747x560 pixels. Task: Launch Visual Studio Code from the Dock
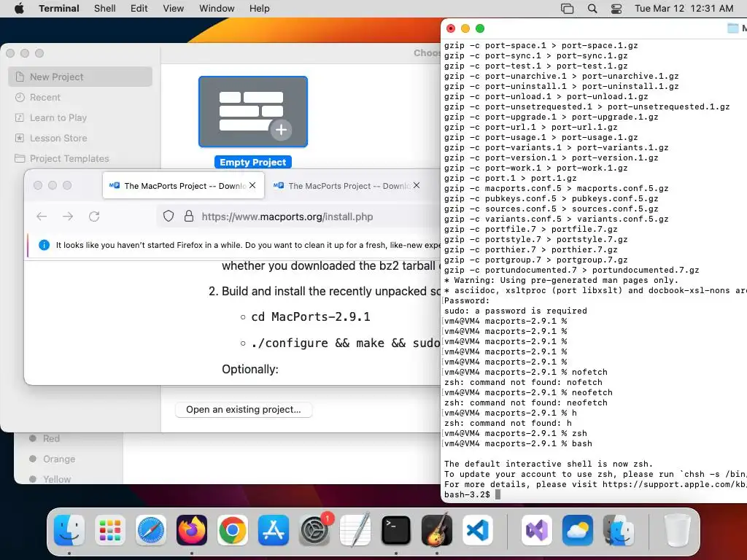[x=478, y=530]
